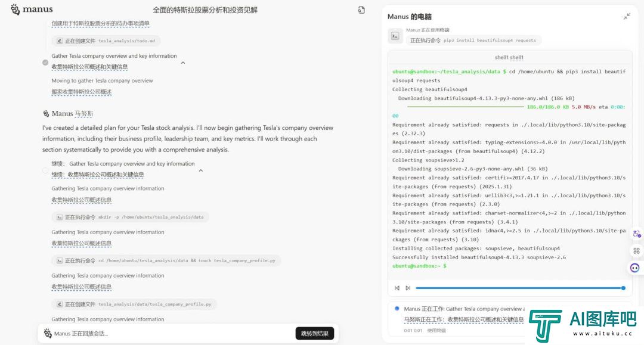Viewport: 644px width, 345px height.
Task: Open the tesla_analysis/todo.md file creation chip
Action: coord(106,41)
